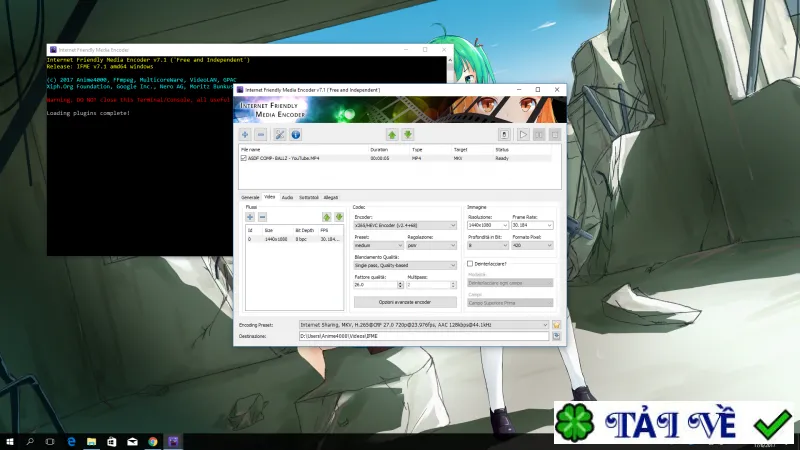Image resolution: width=800 pixels, height=450 pixels.
Task: Expand the Encoding Preset dropdown
Action: coord(423,325)
